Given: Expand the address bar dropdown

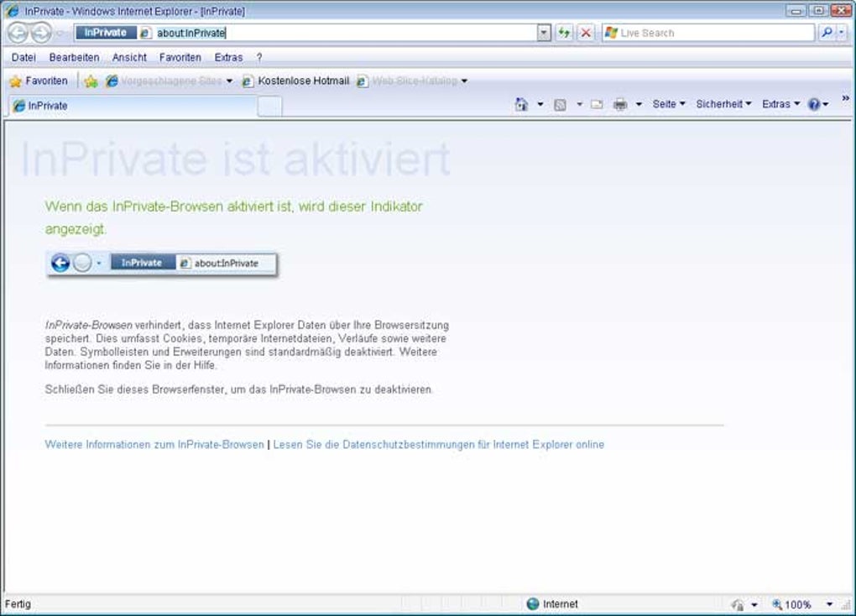Looking at the screenshot, I should (x=544, y=33).
